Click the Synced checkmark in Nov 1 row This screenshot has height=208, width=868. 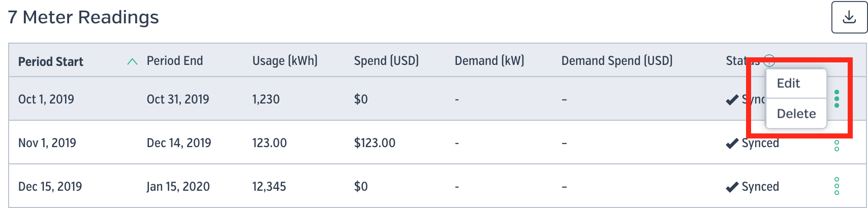click(732, 144)
